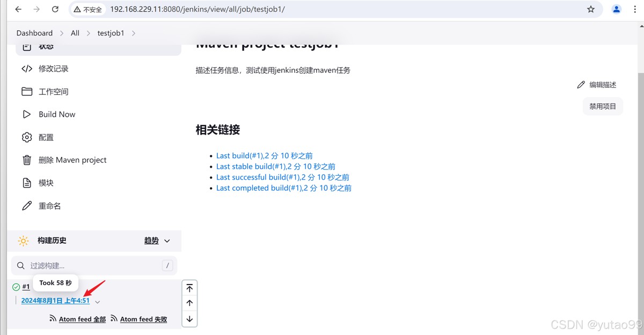This screenshot has width=644, height=335.
Task: Open Last stable build(#1) link
Action: 276,166
